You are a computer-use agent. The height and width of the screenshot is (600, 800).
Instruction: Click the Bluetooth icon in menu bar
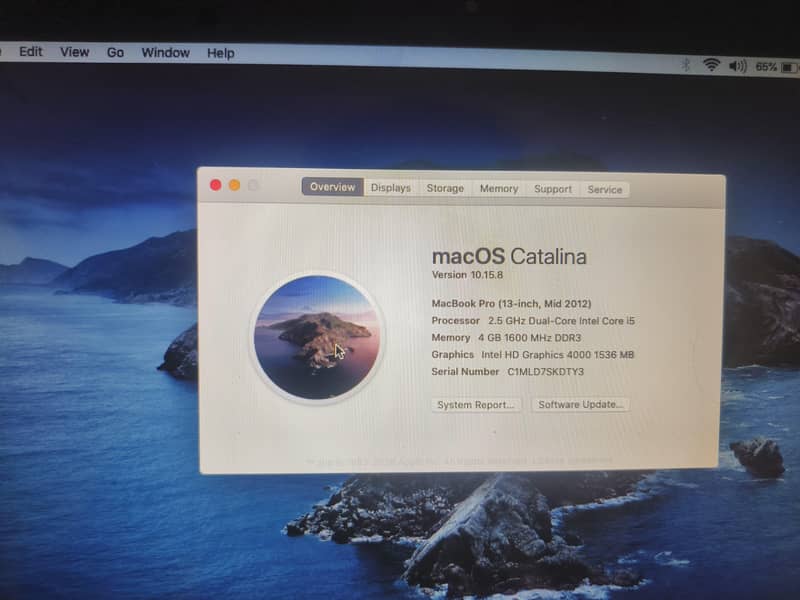point(686,65)
